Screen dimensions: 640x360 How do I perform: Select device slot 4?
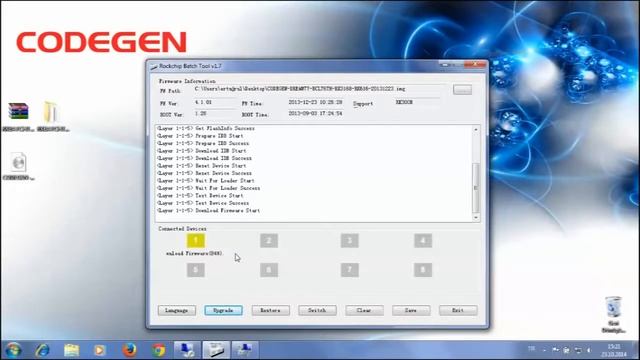tap(423, 240)
